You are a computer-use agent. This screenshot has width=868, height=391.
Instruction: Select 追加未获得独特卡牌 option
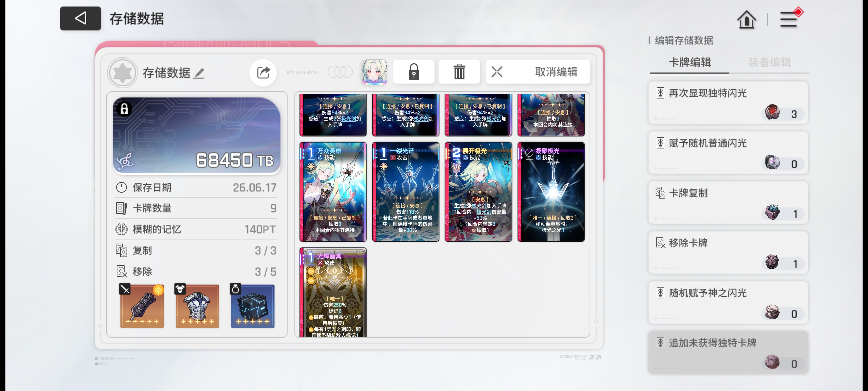[728, 352]
